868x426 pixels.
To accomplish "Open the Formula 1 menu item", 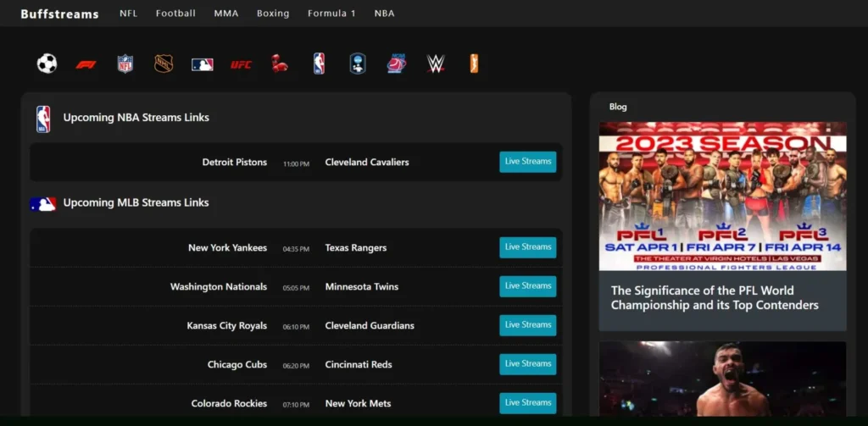I will coord(331,14).
